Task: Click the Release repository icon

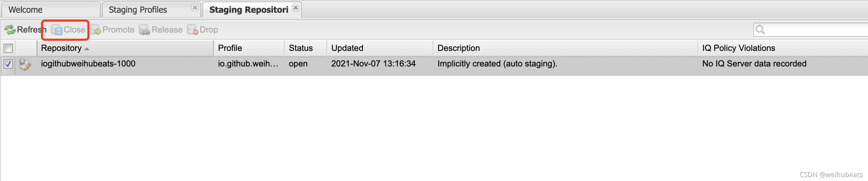Action: (144, 30)
